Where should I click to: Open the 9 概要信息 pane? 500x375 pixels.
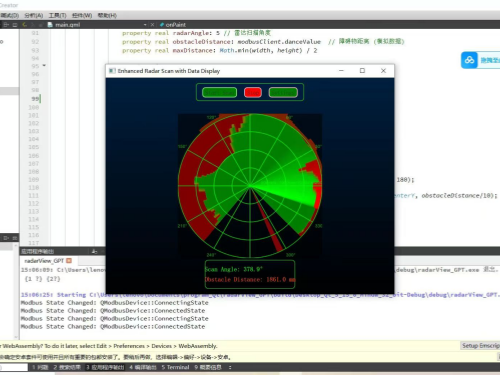pyautogui.click(x=208, y=367)
